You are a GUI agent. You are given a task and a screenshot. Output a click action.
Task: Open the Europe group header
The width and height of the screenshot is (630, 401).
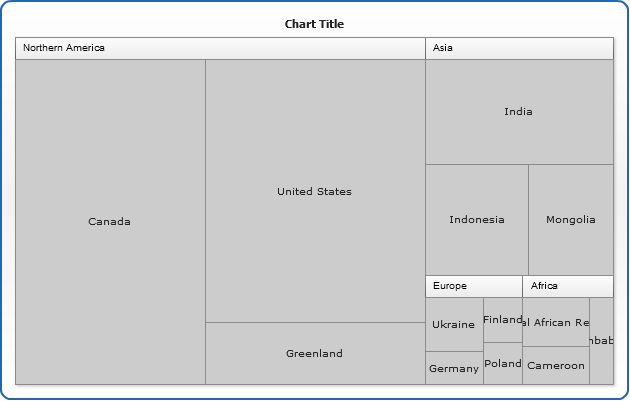pyautogui.click(x=473, y=286)
